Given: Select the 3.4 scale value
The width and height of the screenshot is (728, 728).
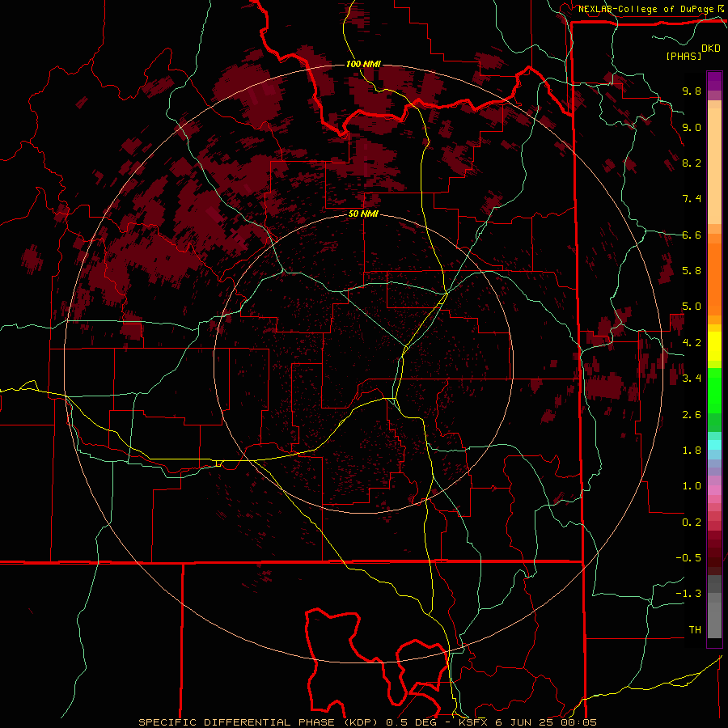Looking at the screenshot, I should pos(692,379).
